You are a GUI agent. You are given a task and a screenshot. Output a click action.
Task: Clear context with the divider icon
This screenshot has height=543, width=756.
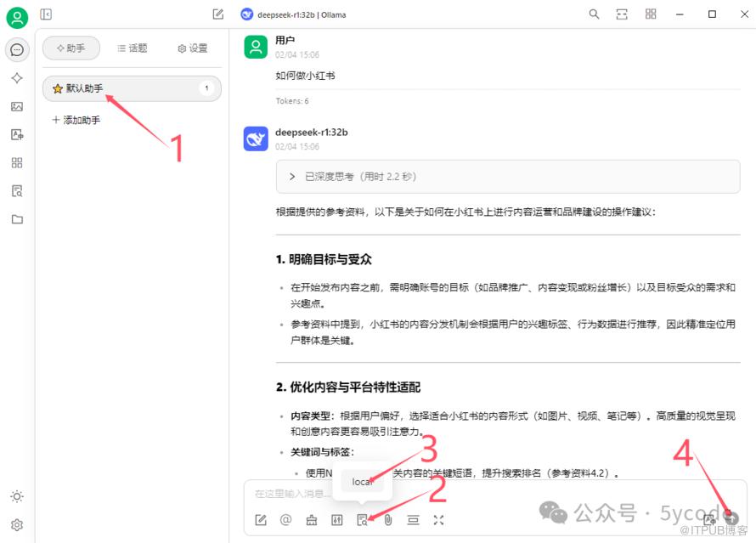click(x=413, y=520)
